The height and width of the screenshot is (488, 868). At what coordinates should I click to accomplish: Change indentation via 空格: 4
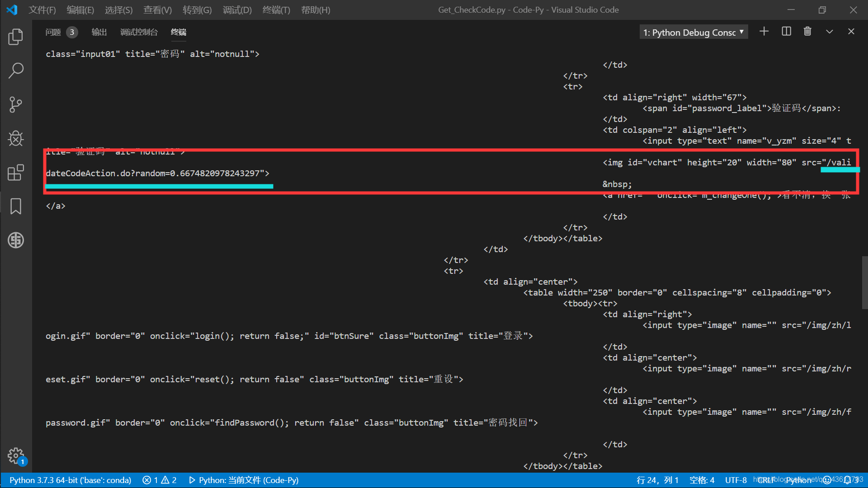[x=702, y=480]
